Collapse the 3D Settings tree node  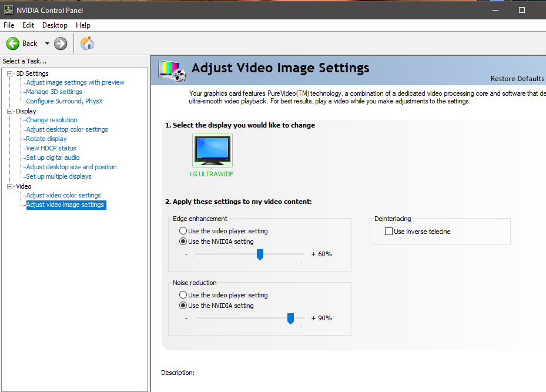coord(10,73)
